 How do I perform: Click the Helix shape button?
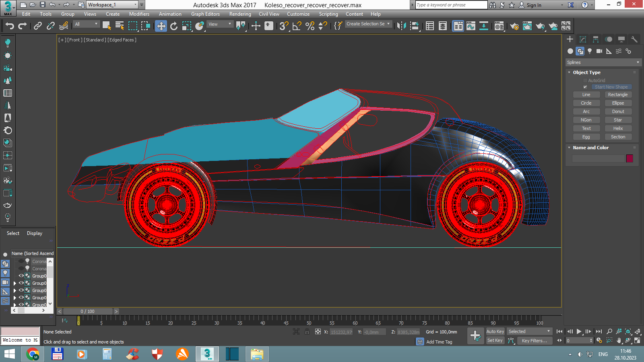[x=618, y=129]
